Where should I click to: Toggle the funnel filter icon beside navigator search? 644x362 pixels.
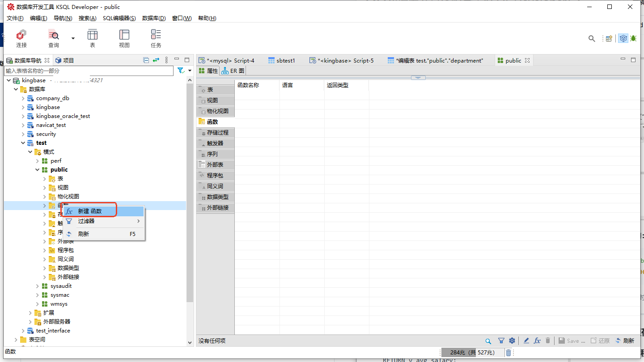point(180,71)
